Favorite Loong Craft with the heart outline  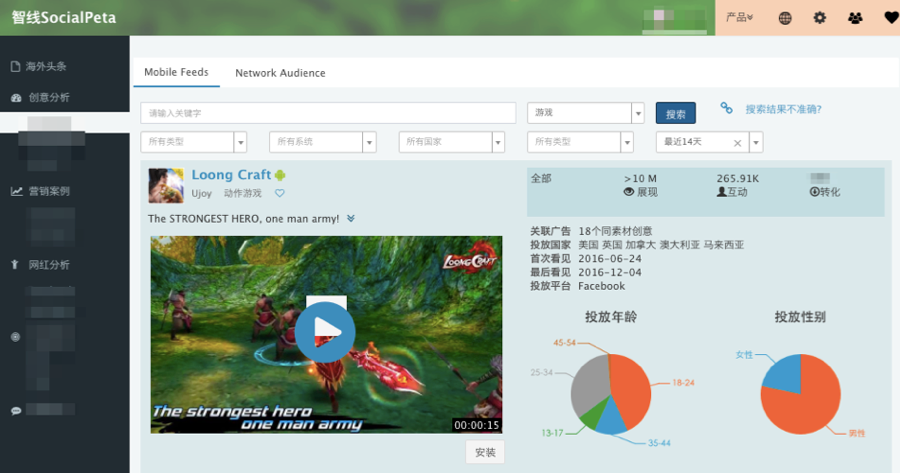click(280, 193)
